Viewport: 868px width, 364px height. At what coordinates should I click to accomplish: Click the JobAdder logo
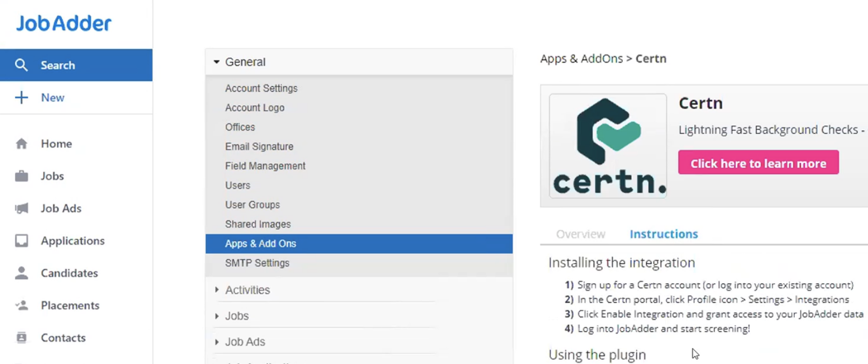click(x=63, y=23)
